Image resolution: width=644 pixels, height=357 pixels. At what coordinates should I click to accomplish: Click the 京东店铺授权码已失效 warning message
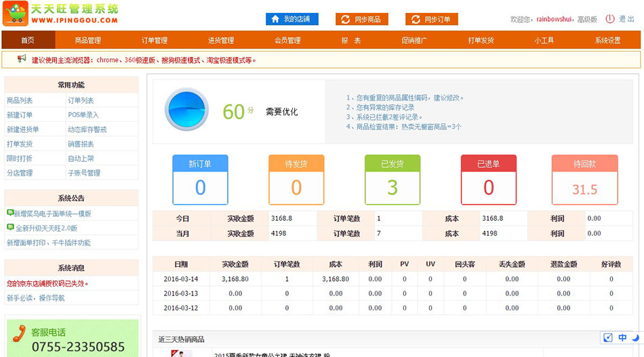[47, 283]
